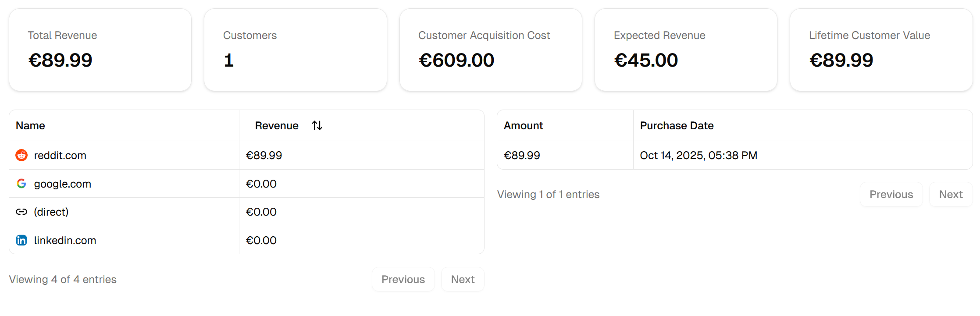Click the Amount column header
Viewport: 980px width, 316px height.
click(523, 126)
